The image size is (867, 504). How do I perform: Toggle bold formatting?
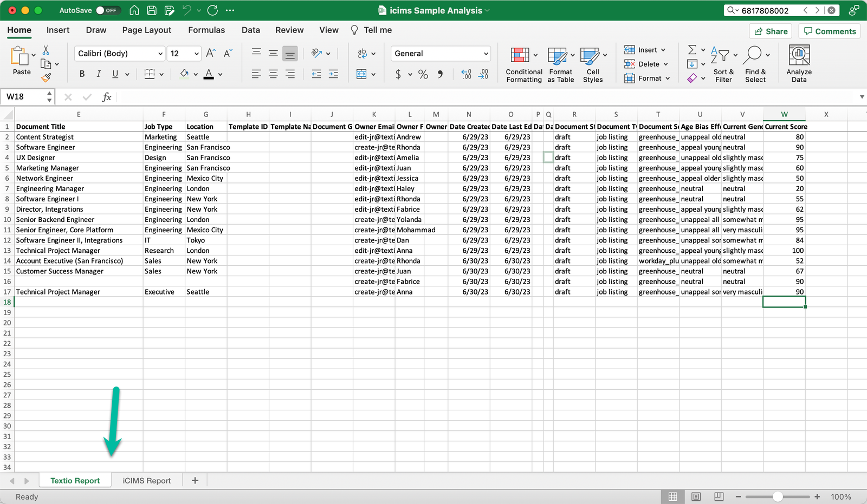[82, 74]
